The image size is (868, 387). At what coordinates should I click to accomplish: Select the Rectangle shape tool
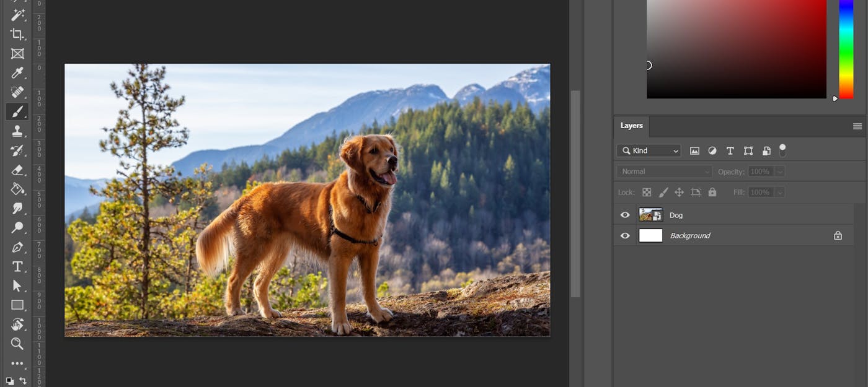17,305
